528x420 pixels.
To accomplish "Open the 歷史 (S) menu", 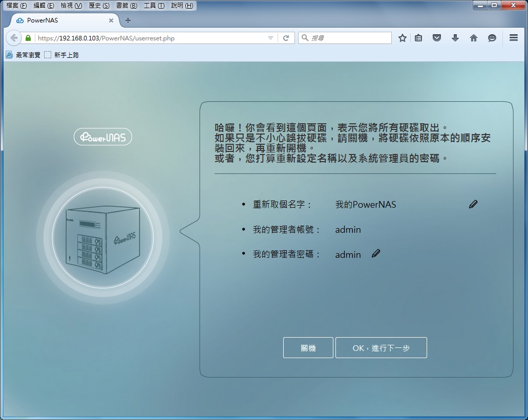I will (x=99, y=6).
